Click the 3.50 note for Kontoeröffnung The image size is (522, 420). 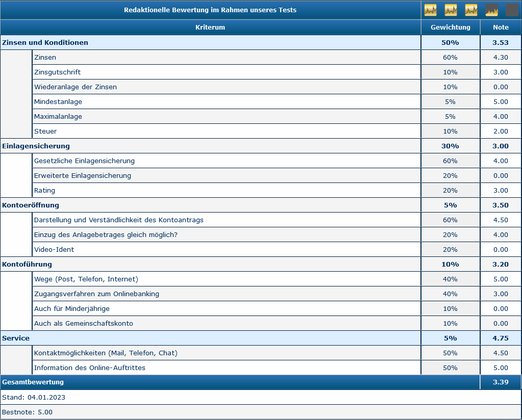tap(501, 205)
